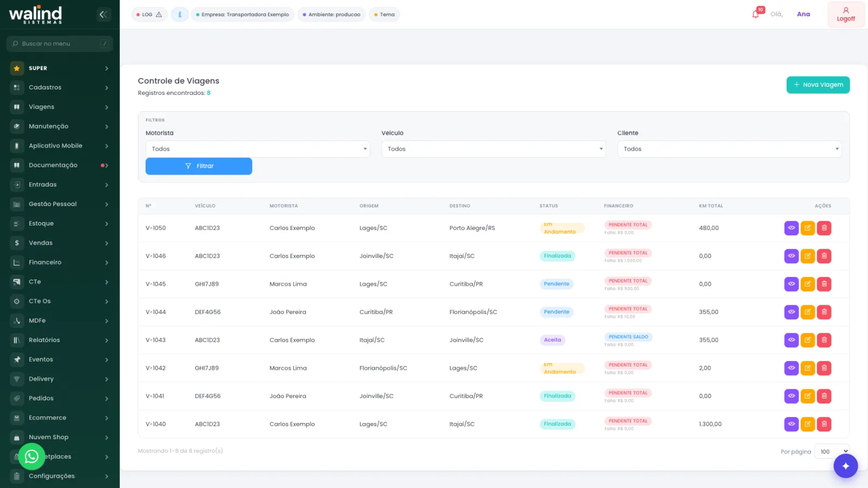The width and height of the screenshot is (868, 488).
Task: Click the info icon chip in the top bar
Action: (180, 15)
